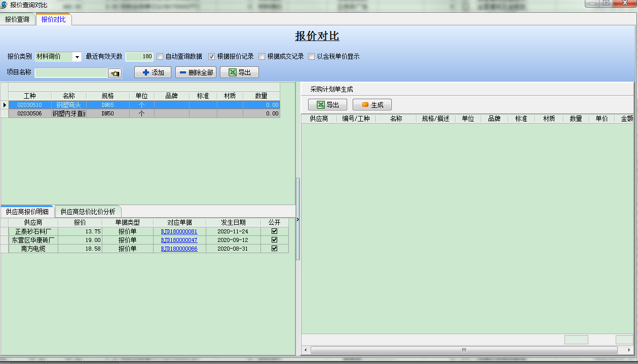Click the project name lookup hand icon
Viewport: 638px width, 364px height.
tap(115, 73)
